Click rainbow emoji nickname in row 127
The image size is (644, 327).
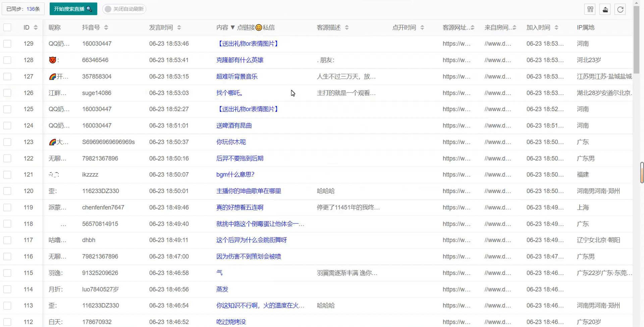[x=53, y=77]
